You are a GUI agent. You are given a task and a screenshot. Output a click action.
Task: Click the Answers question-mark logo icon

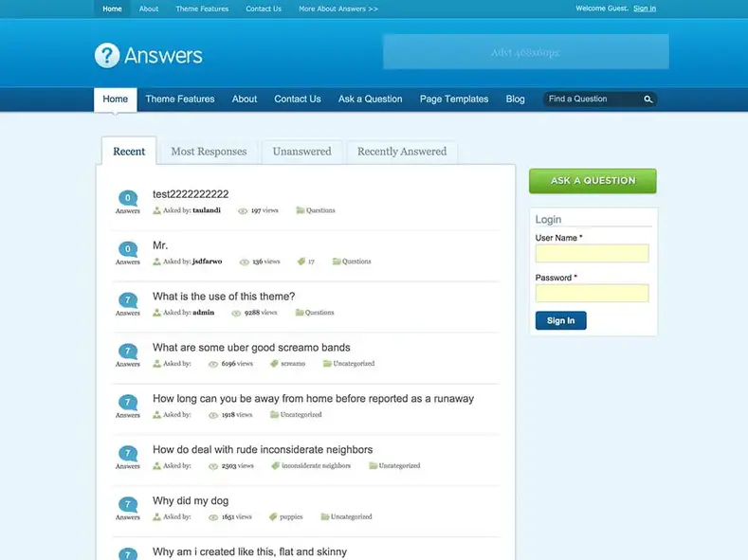coord(107,55)
